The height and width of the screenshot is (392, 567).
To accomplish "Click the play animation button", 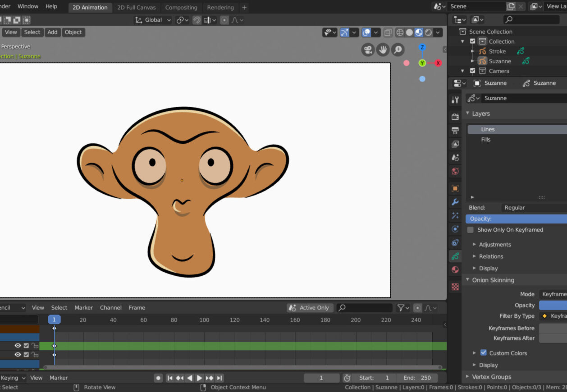I will pyautogui.click(x=199, y=378).
